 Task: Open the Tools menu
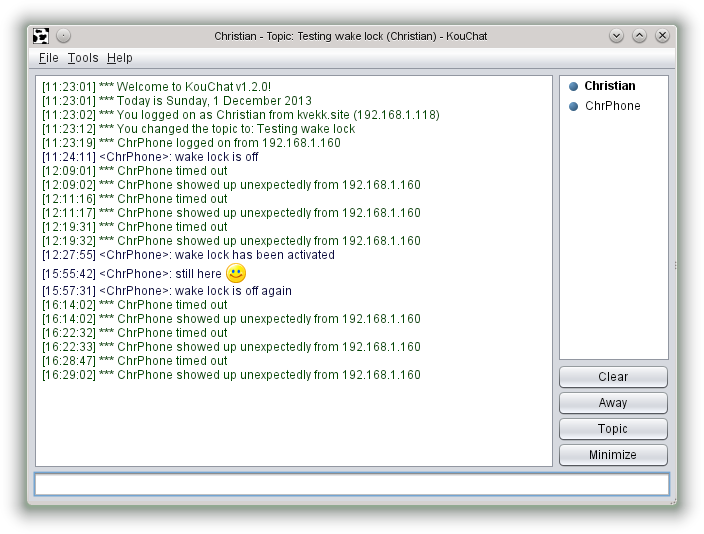83,58
